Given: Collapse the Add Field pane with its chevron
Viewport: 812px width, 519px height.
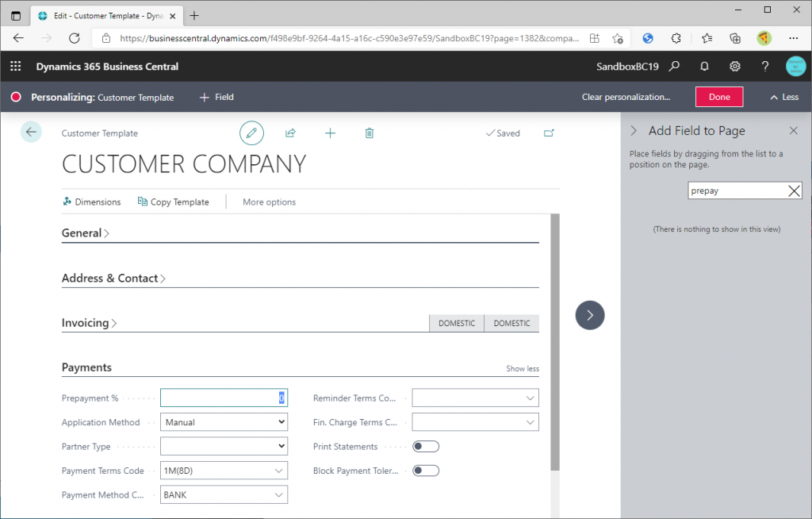Looking at the screenshot, I should [x=634, y=131].
